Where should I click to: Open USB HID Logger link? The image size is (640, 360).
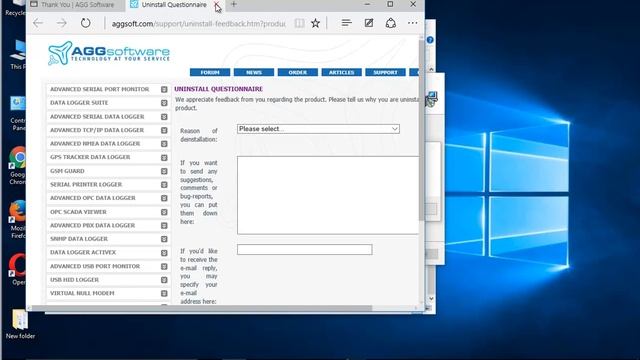coord(75,280)
